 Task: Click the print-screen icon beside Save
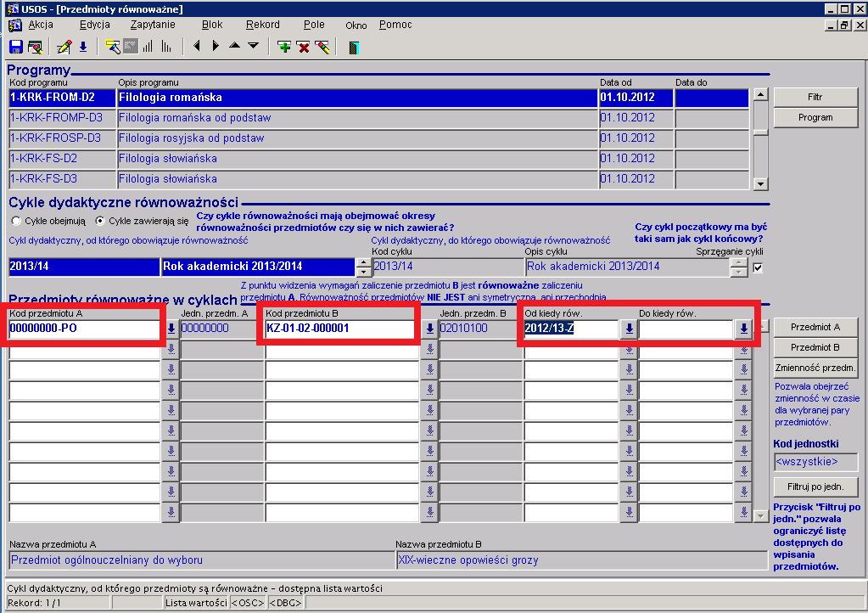35,47
